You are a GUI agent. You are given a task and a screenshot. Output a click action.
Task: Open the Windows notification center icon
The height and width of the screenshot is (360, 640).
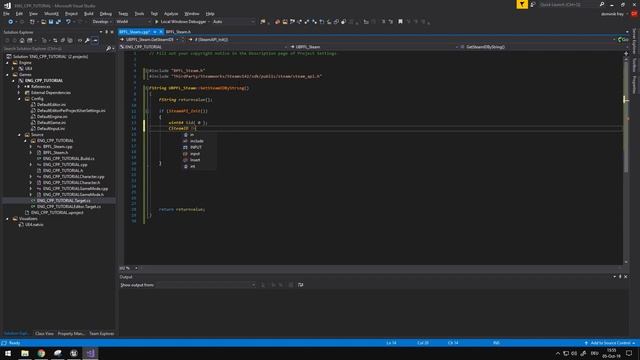[629, 353]
